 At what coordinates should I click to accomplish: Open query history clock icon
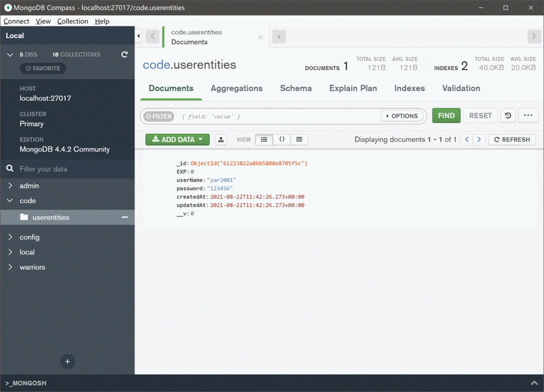point(508,115)
